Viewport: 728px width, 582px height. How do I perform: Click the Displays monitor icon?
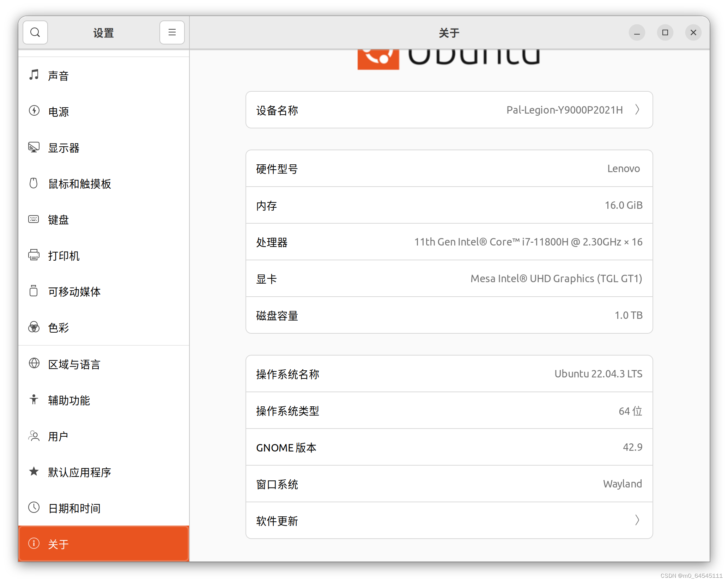coord(34,147)
